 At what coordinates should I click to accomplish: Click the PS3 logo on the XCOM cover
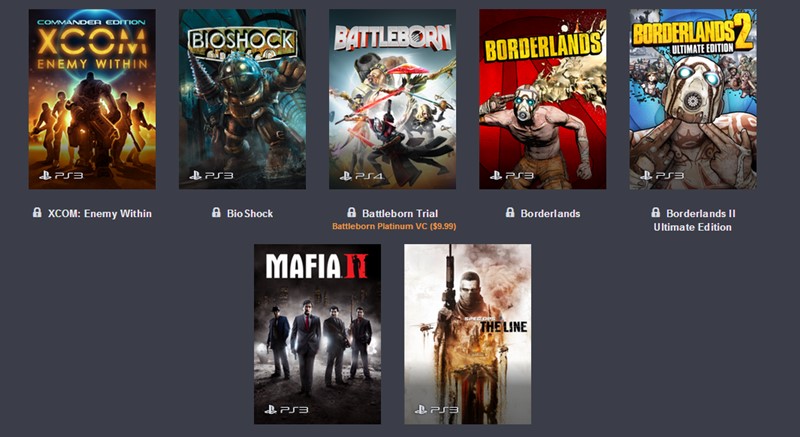61,175
